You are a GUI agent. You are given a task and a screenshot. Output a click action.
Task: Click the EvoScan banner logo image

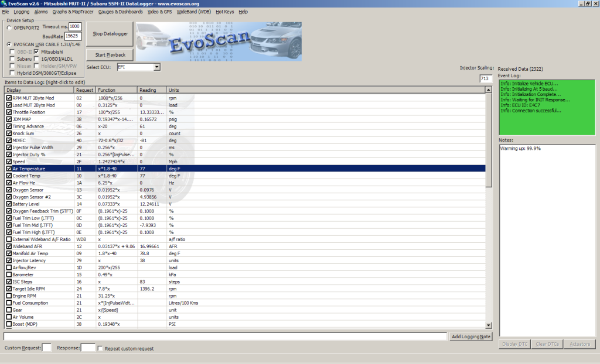(219, 42)
